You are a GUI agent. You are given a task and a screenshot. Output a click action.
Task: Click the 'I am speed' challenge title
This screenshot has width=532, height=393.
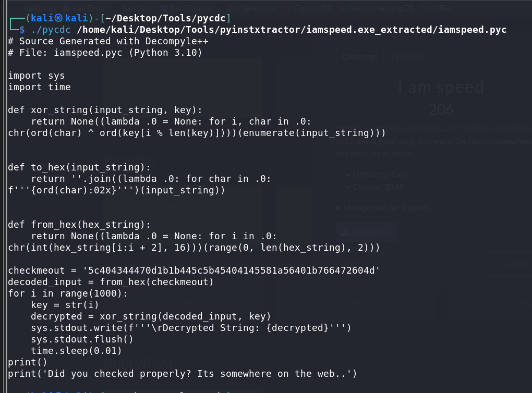coord(441,87)
